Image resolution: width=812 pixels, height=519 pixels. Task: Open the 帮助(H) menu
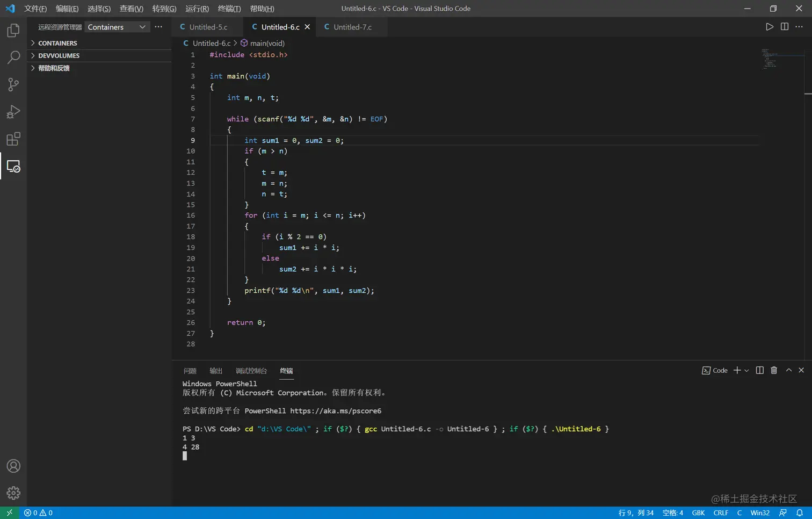click(262, 9)
